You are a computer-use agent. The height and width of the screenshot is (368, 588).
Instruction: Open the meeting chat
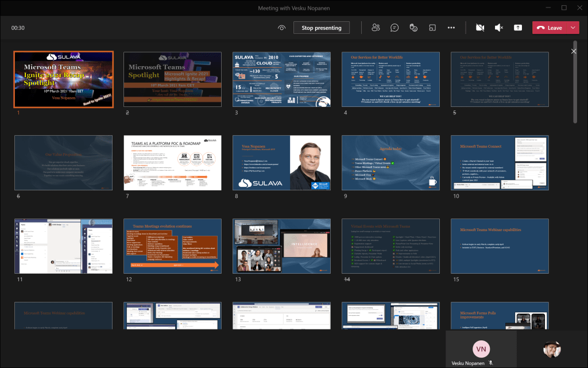(x=394, y=28)
